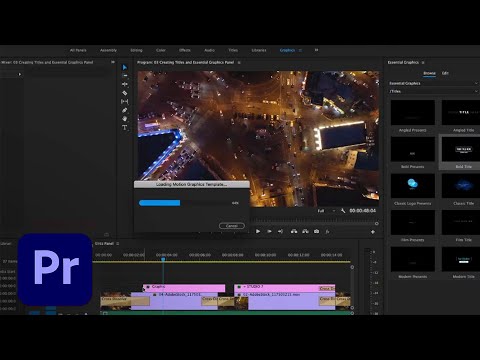Viewport: 480px width, 360px height.
Task: Select the Angled Title template
Action: click(x=461, y=116)
